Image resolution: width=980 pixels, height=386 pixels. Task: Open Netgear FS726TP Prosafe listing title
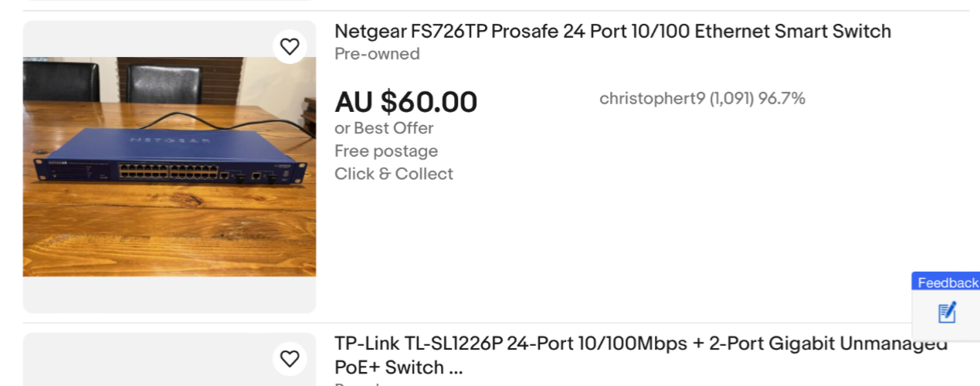pos(612,32)
